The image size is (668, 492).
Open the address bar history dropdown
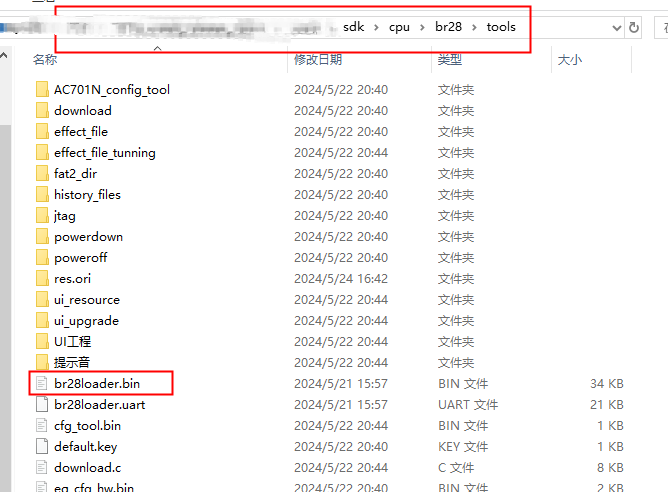click(x=616, y=28)
